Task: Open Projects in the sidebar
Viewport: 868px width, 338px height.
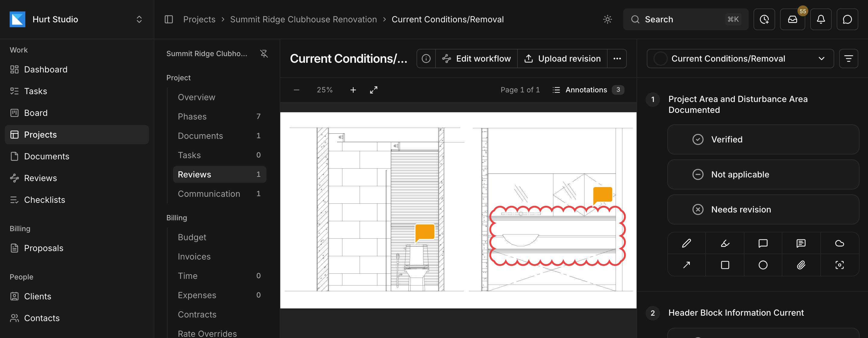Action: point(77,135)
